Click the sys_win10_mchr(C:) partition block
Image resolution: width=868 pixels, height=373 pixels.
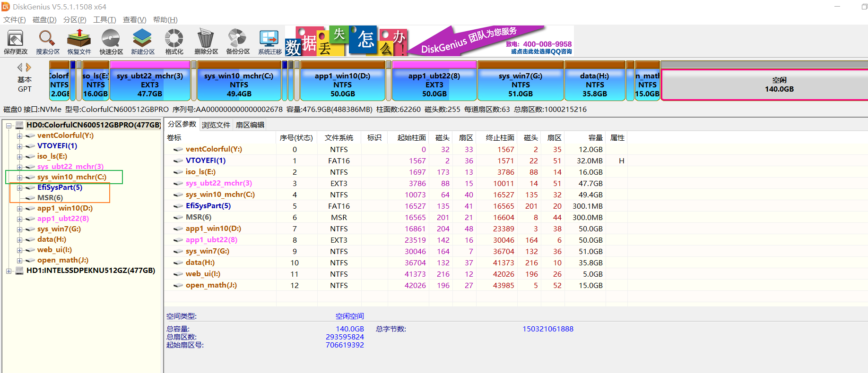point(239,81)
